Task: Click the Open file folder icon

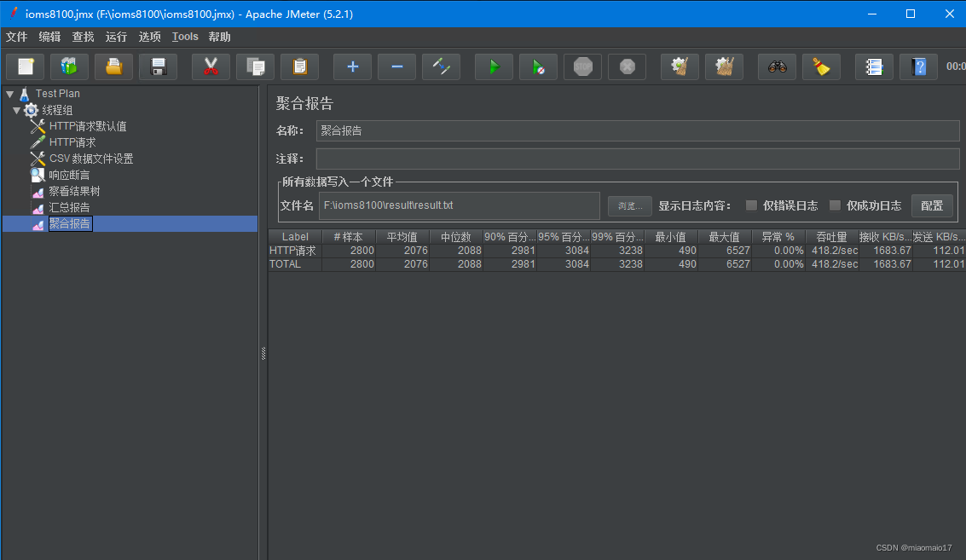Action: pos(113,66)
